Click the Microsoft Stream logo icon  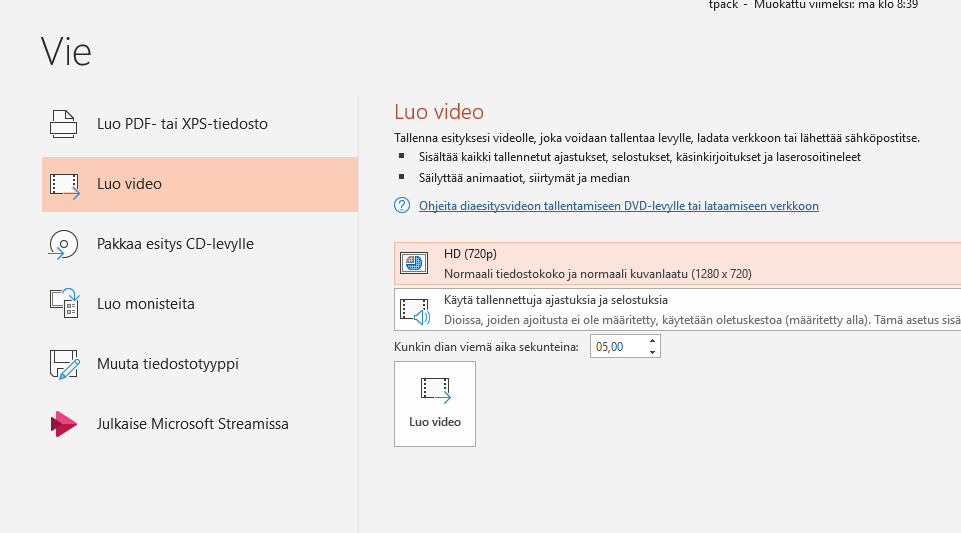pyautogui.click(x=64, y=424)
